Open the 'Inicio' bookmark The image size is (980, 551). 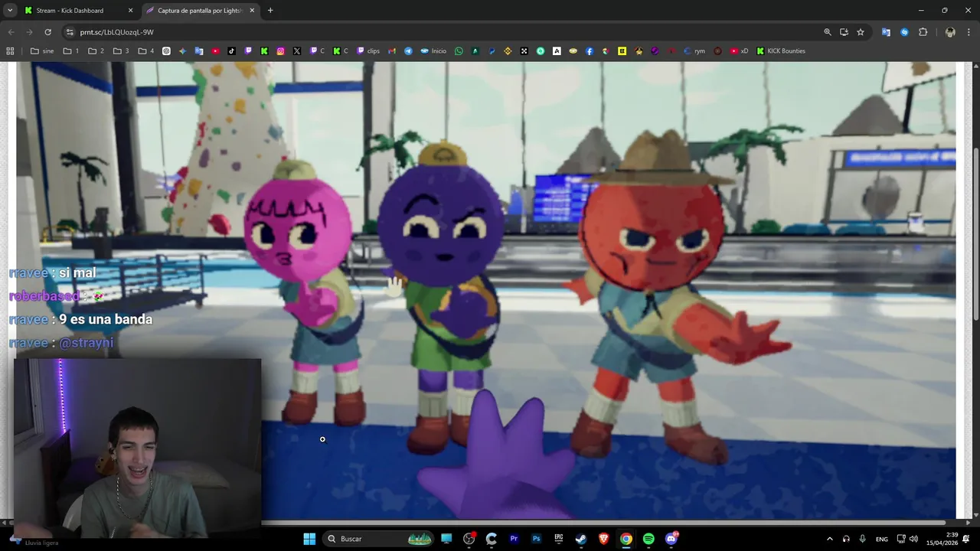point(433,51)
